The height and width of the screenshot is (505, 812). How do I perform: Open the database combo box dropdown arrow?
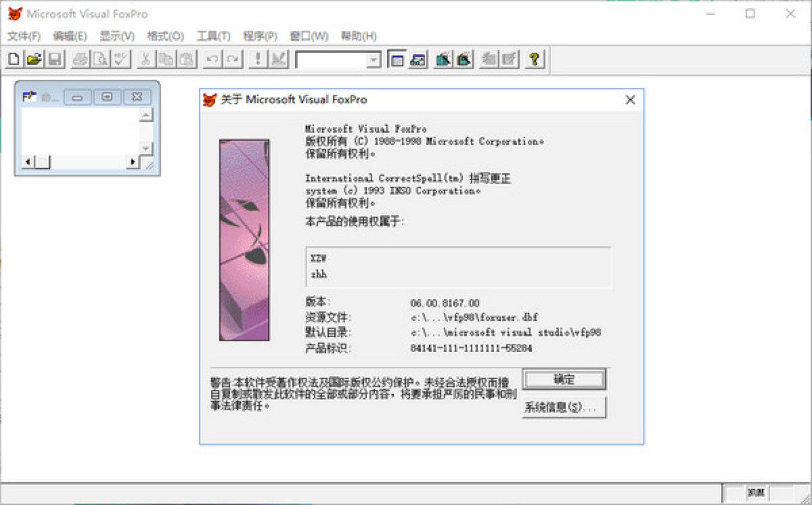pyautogui.click(x=374, y=60)
